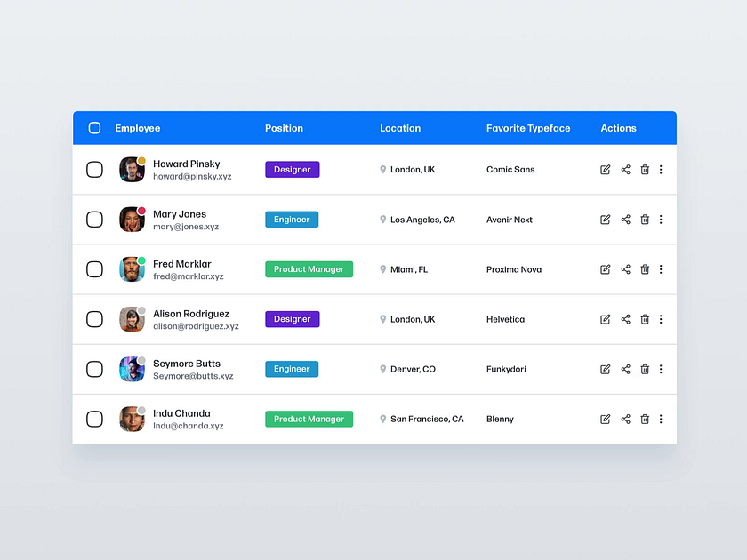This screenshot has height=560, width=747.
Task: Open the share icon for Mary Jones
Action: (x=625, y=220)
